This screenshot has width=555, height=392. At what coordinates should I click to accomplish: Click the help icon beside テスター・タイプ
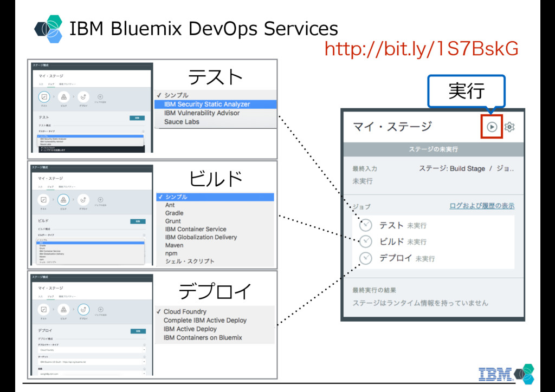(x=143, y=131)
